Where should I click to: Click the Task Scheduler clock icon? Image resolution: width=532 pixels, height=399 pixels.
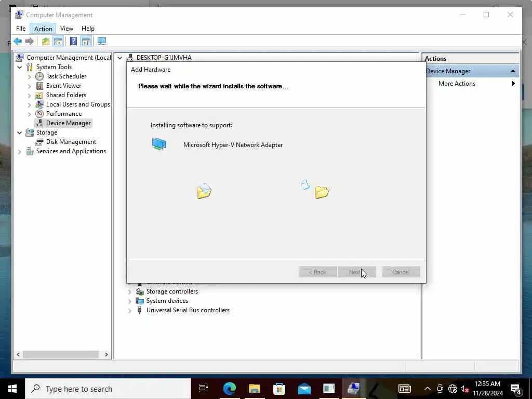point(39,76)
